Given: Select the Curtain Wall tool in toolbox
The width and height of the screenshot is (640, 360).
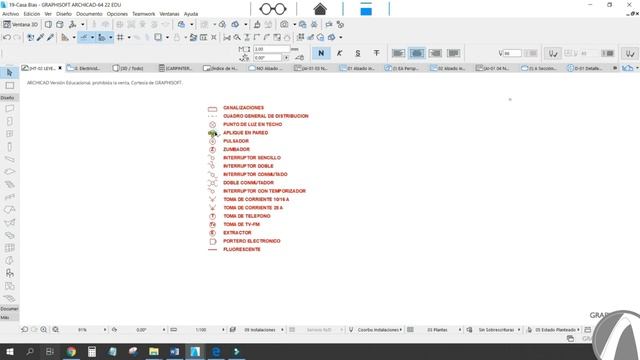Looking at the screenshot, I should pos(9,248).
